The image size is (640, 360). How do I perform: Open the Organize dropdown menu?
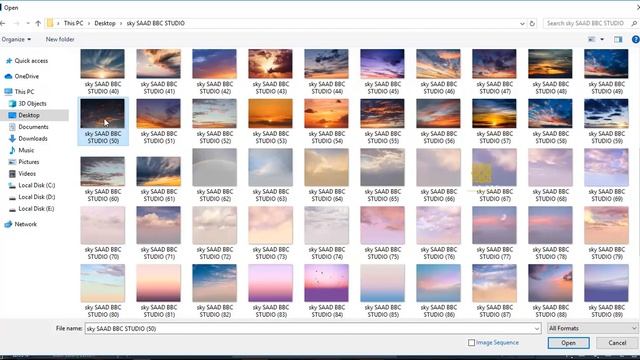pyautogui.click(x=16, y=39)
